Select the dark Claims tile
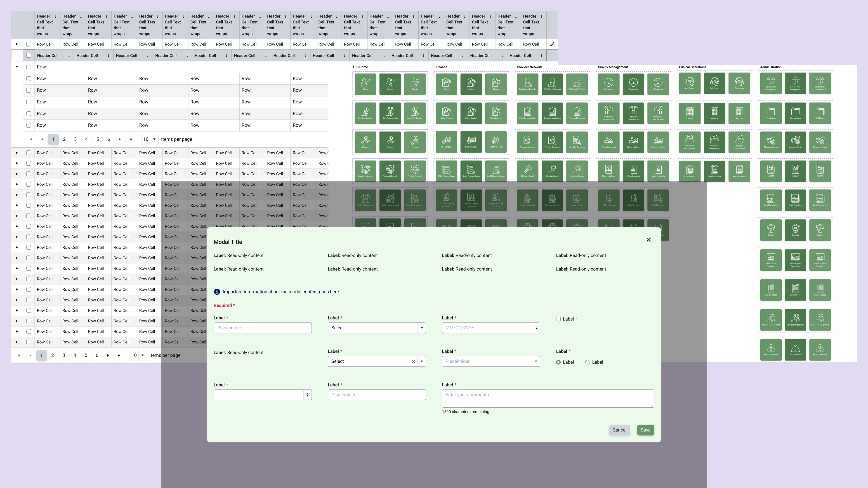 [471, 84]
